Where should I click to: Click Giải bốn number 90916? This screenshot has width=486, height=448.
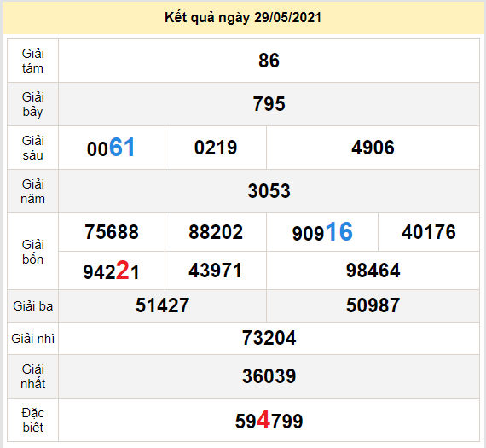click(x=322, y=232)
